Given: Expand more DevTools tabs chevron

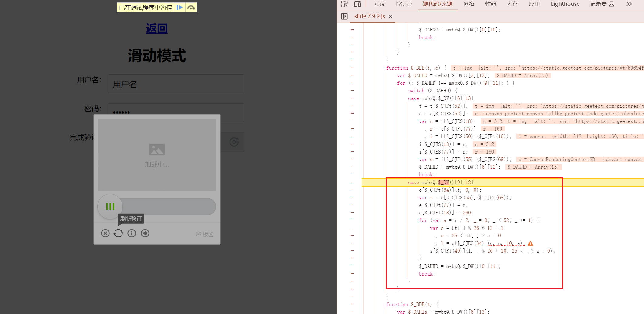Looking at the screenshot, I should tap(629, 4).
